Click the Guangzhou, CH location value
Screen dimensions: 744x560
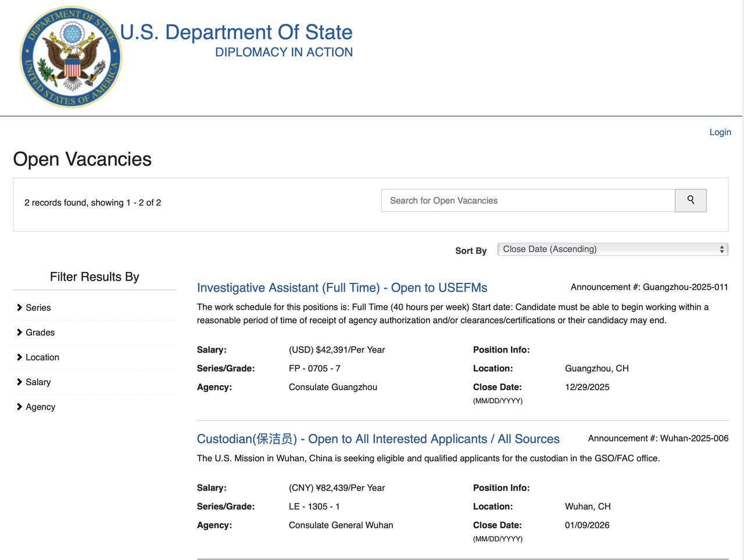tap(596, 368)
